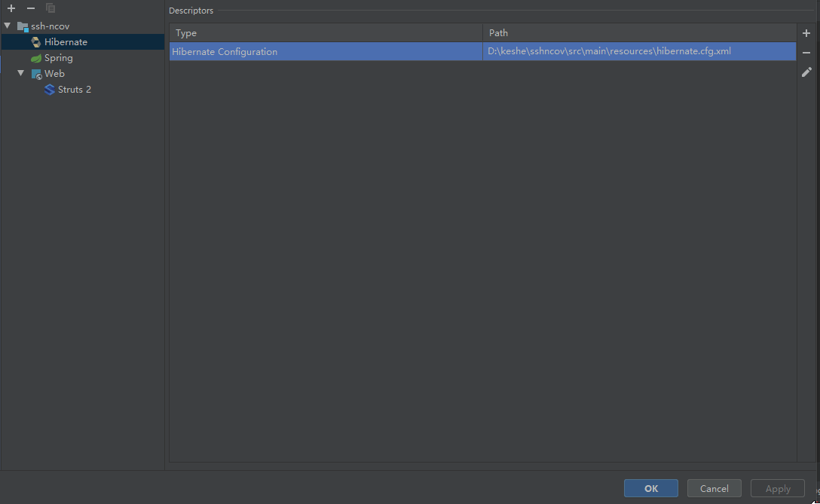The image size is (820, 504).
Task: Select the ssh-ncov module folder icon
Action: pos(23,26)
